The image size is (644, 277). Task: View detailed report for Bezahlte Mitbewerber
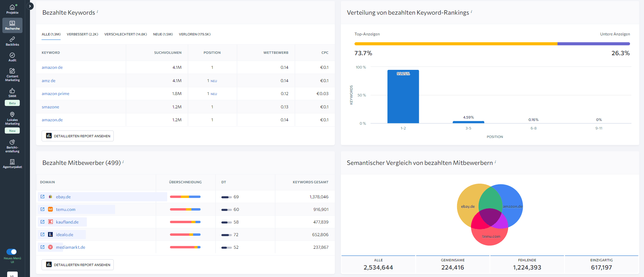[x=78, y=265]
